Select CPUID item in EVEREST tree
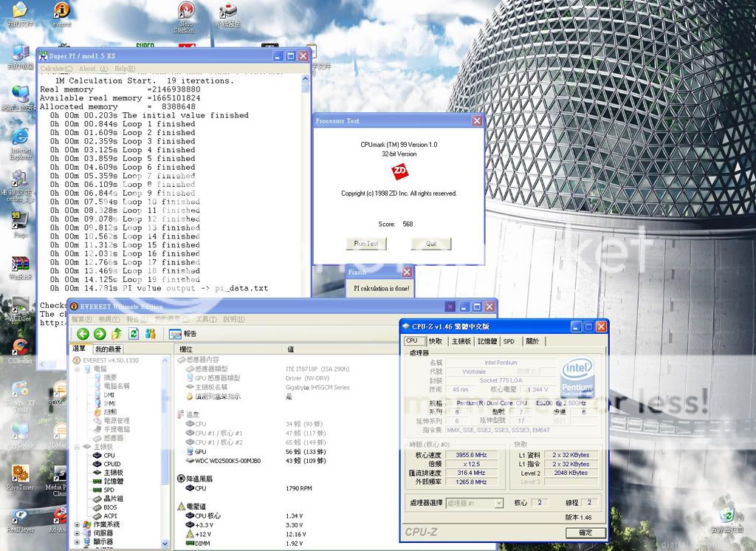The height and width of the screenshot is (551, 756). coord(107,464)
